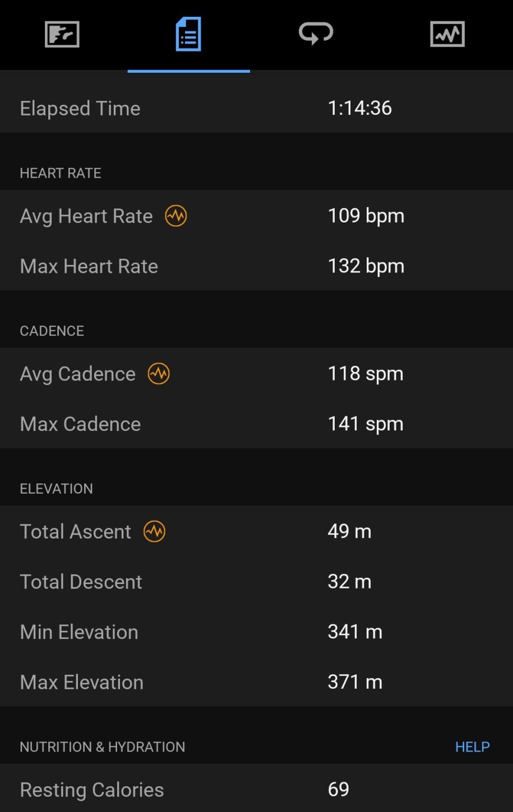Tap the Total Ascent 49 m value
Viewport: 513px width, 812px height.
pyautogui.click(x=349, y=531)
